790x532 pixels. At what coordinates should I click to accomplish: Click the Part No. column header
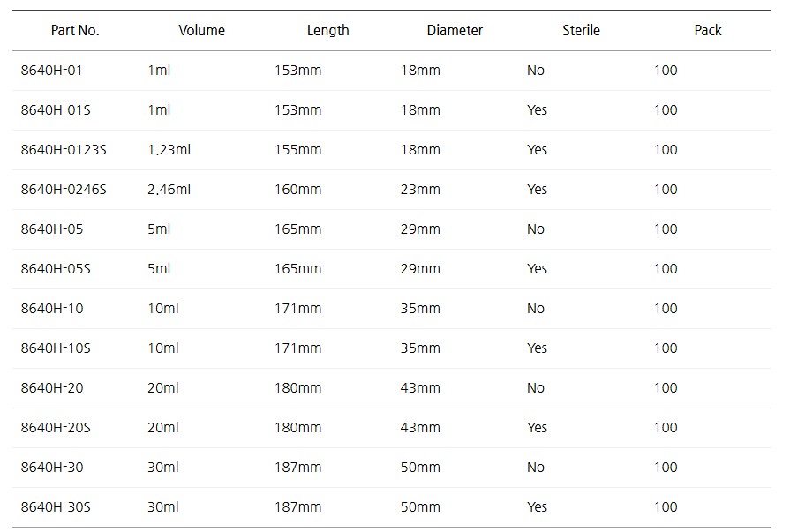tap(75, 30)
